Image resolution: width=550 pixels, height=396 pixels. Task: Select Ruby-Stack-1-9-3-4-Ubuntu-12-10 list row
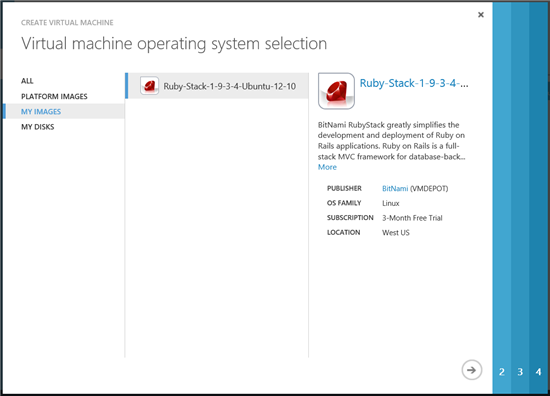click(x=217, y=86)
